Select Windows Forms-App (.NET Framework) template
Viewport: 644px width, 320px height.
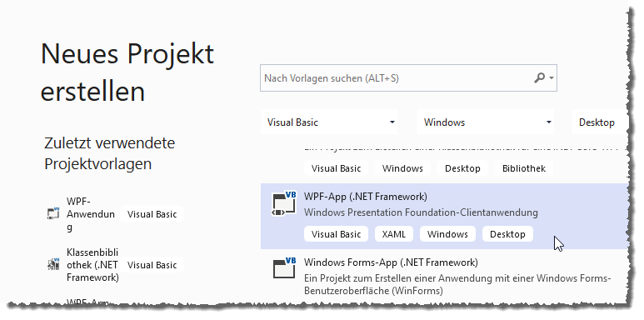tap(444, 276)
